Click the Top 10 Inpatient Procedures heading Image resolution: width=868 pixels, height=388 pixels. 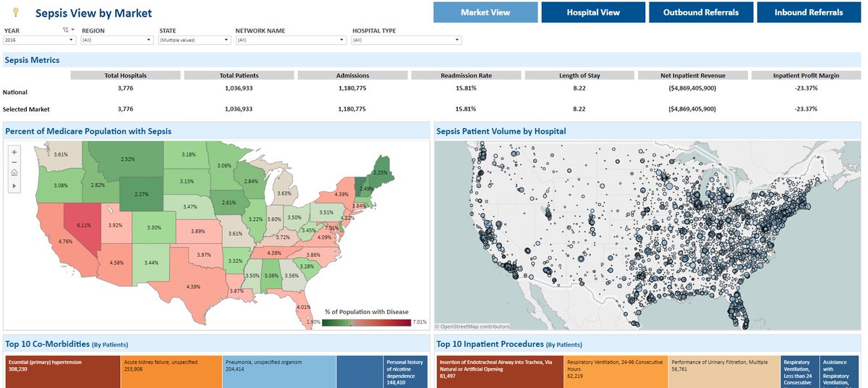509,345
